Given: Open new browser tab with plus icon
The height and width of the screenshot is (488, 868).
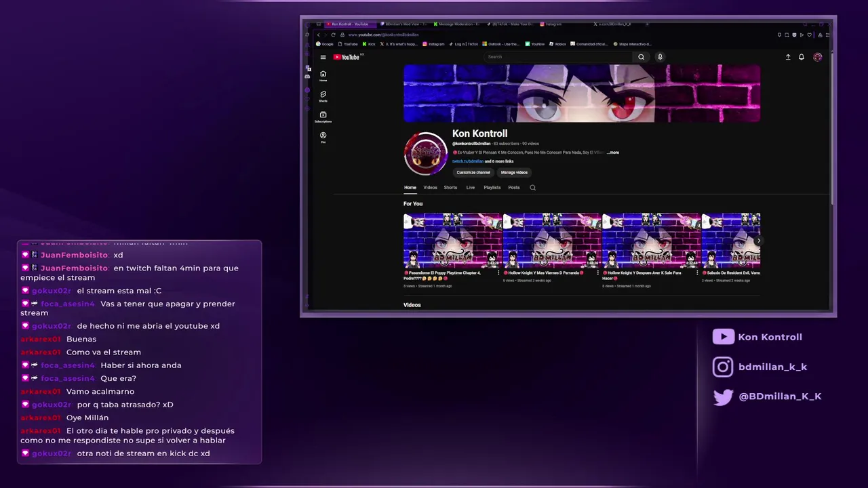Looking at the screenshot, I should [647, 24].
